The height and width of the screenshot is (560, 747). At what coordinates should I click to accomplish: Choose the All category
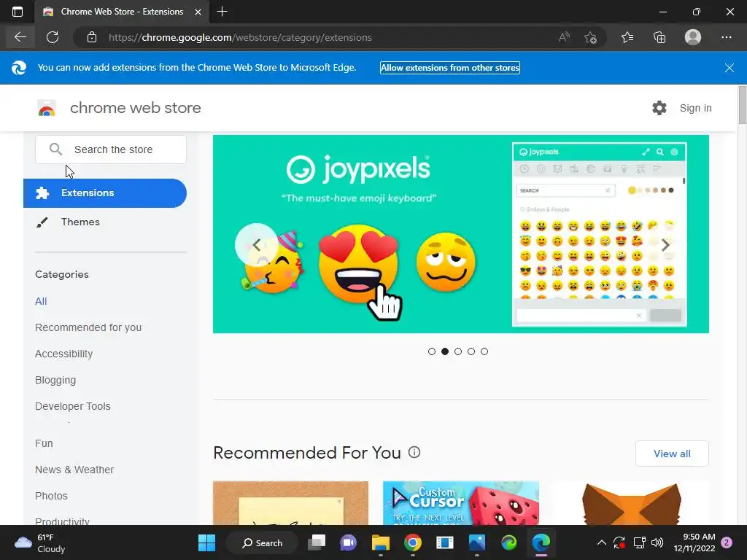pos(41,301)
